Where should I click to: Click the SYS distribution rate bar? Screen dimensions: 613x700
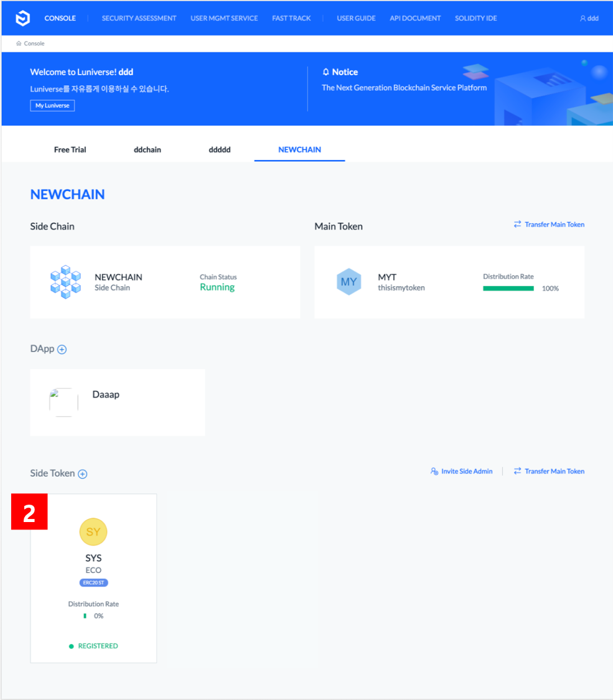pos(85,616)
